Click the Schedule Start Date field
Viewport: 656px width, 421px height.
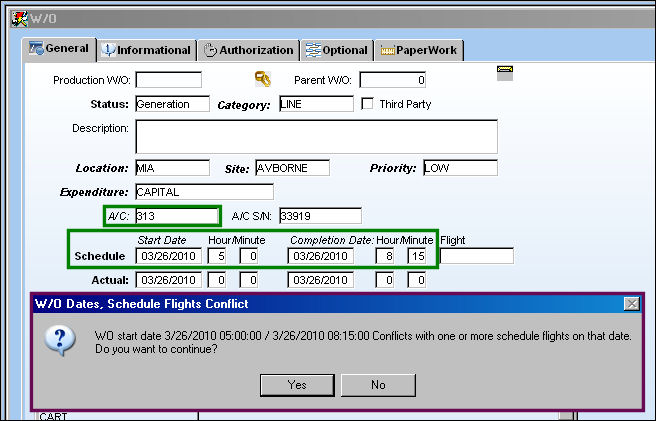(x=169, y=256)
